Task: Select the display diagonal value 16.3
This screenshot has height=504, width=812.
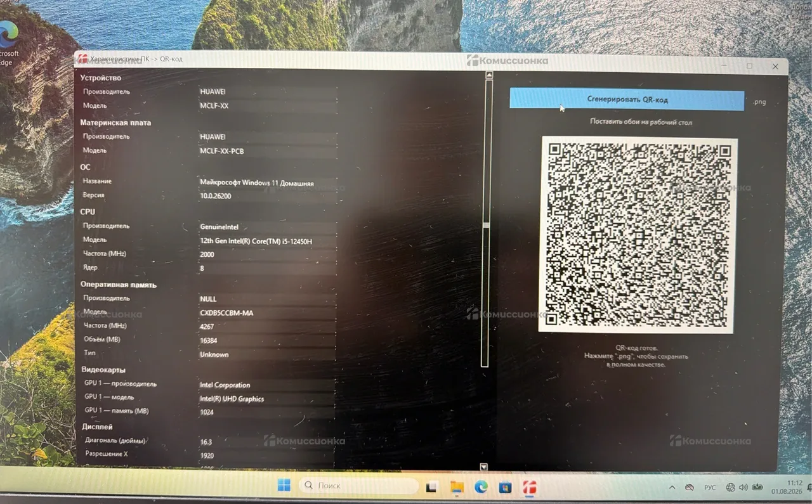Action: [206, 442]
